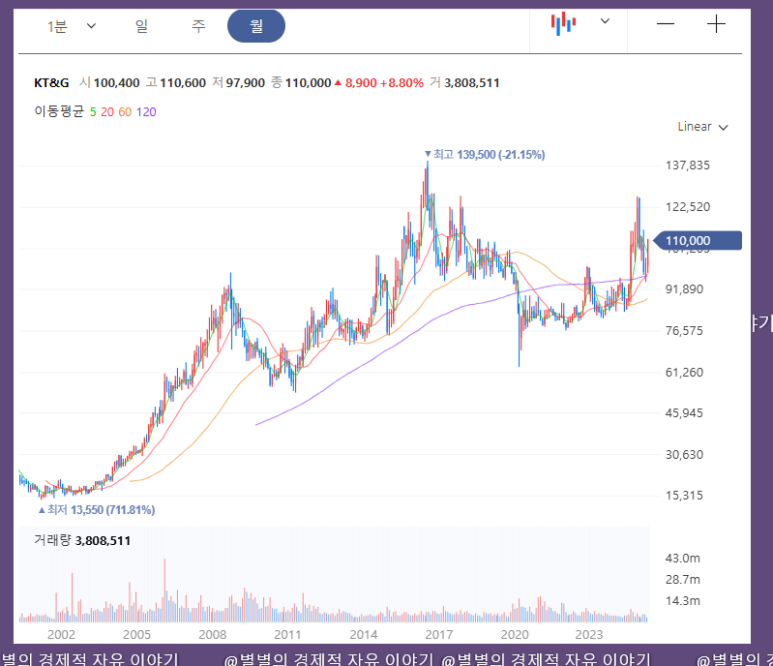Click the 122,520 price axis label
This screenshot has height=666, width=773.
point(687,207)
